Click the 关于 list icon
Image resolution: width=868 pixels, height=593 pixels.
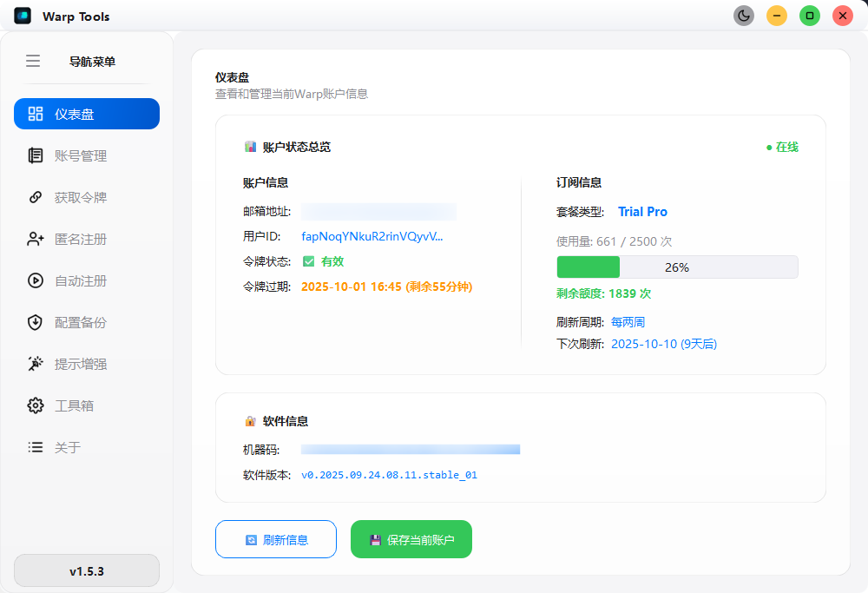[36, 447]
